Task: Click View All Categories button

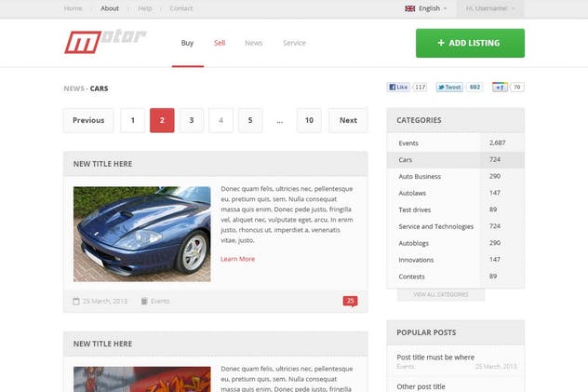Action: (441, 294)
